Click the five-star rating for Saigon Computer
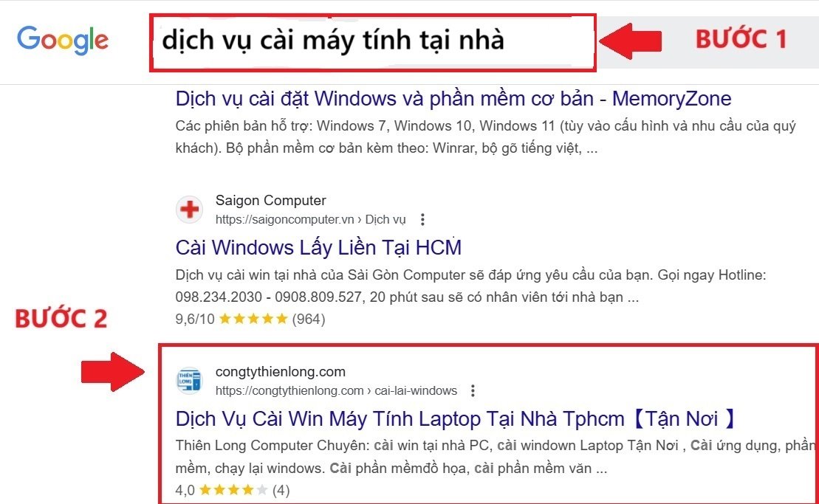Viewport: 819px width, 504px height. 253,319
